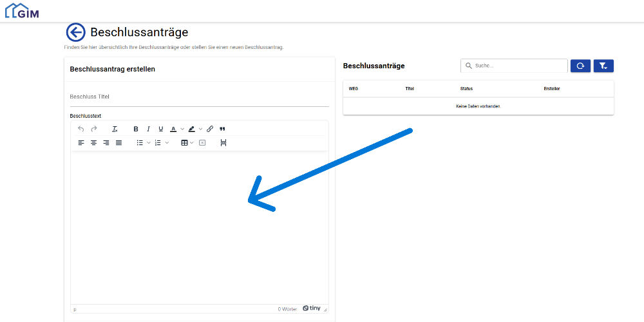Open the filter button beside refresh
The height and width of the screenshot is (322, 644).
point(603,66)
